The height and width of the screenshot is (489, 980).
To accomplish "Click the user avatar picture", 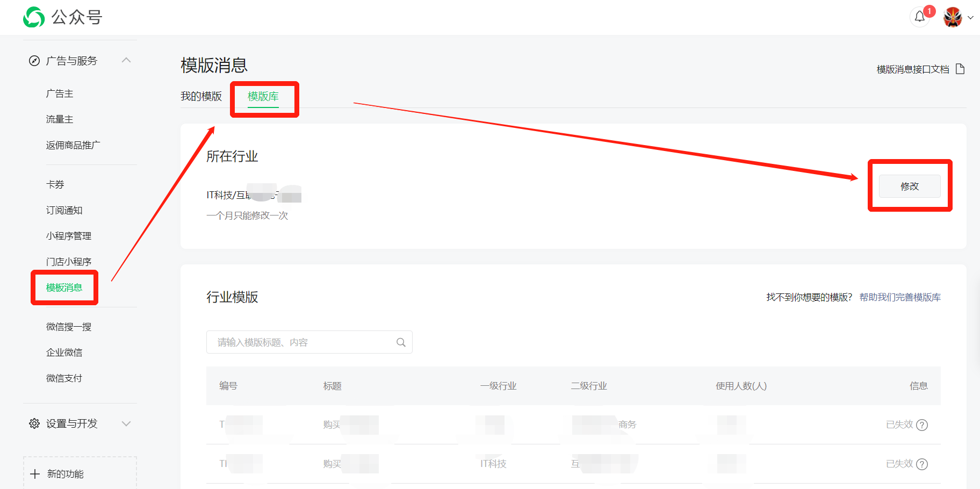I will [953, 17].
